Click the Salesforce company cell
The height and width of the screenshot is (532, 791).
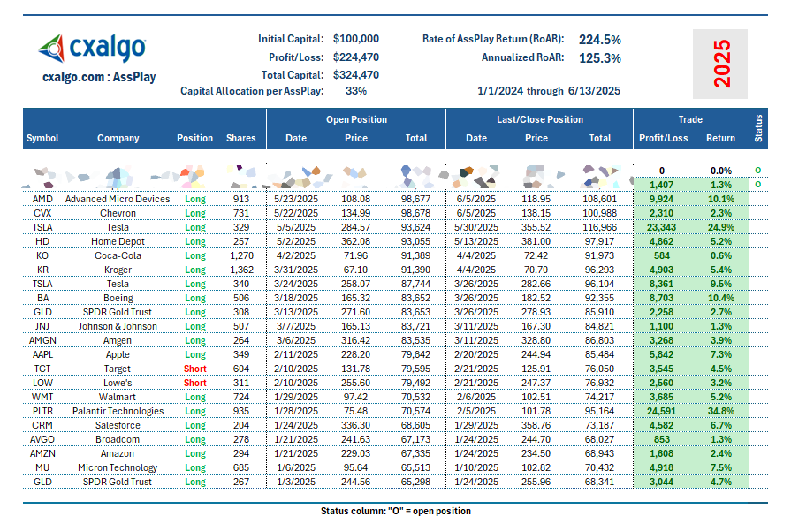pyautogui.click(x=118, y=424)
